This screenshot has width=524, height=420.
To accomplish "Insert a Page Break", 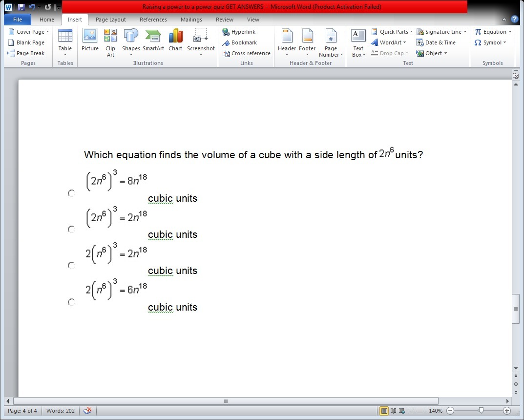I will (x=26, y=53).
